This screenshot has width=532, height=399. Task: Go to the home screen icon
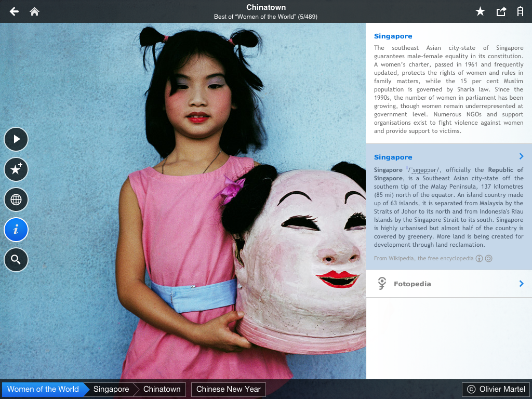pos(35,11)
